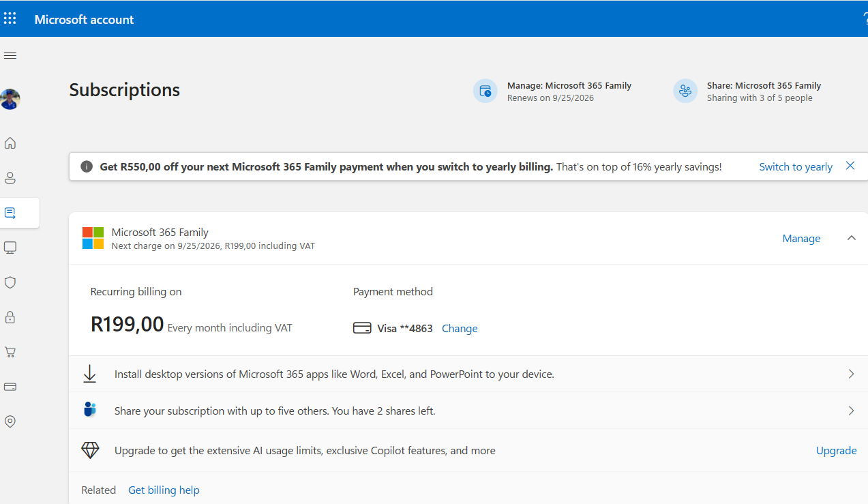
Task: Click the credit card icon beside Visa
Action: coord(362,328)
